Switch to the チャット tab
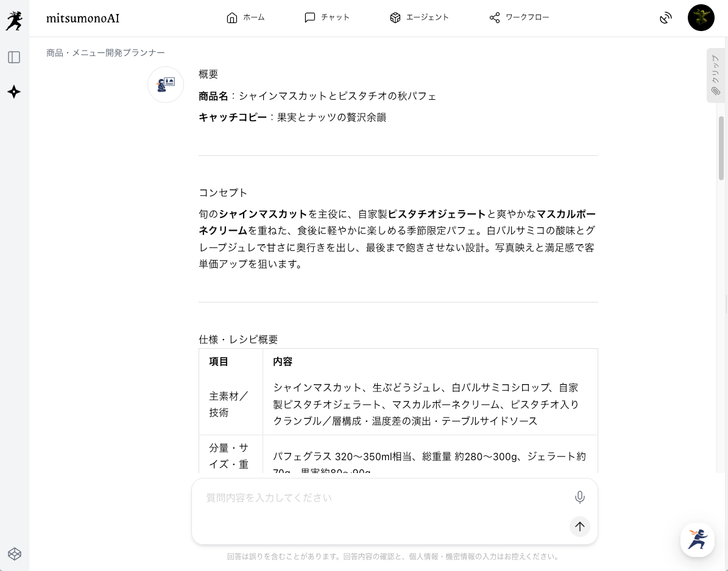Screen dimensions: 728x571 [x=327, y=18]
